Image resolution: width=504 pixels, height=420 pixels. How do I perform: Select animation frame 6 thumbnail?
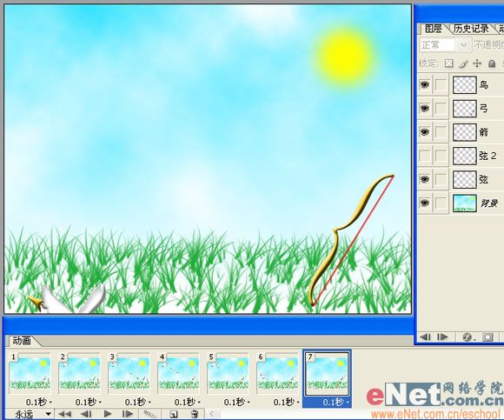click(x=277, y=373)
